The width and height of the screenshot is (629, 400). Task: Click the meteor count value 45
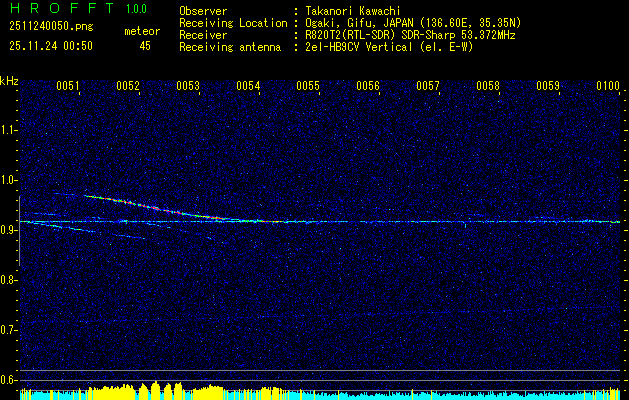click(145, 46)
